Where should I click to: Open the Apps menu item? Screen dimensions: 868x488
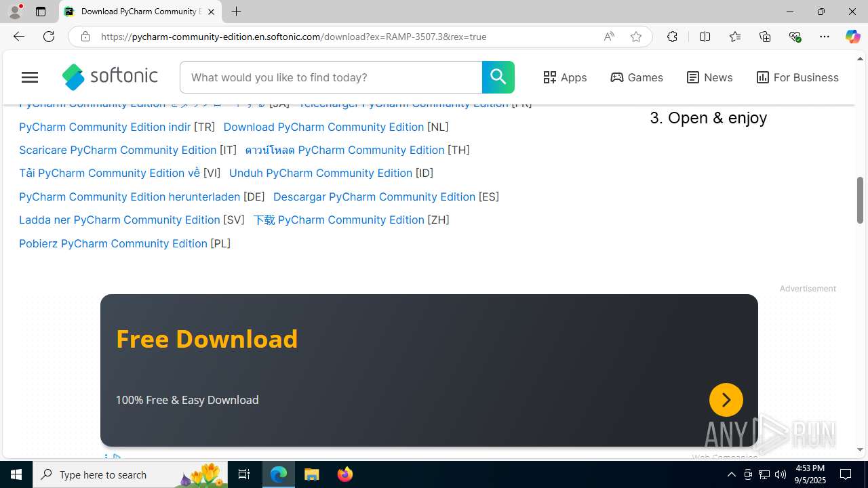pyautogui.click(x=565, y=77)
